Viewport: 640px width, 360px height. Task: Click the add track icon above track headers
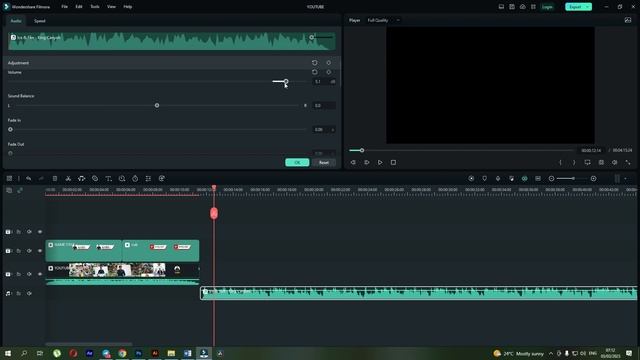9,190
